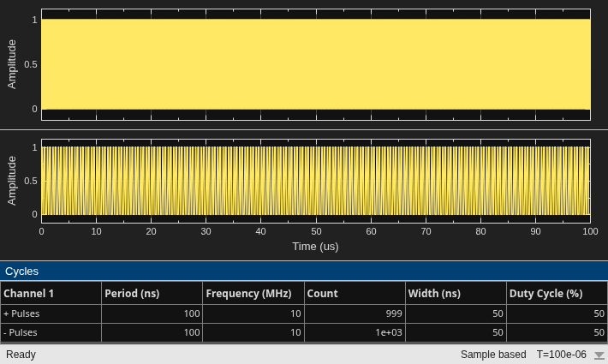Click inside the bottom pulse waveform plot
Image resolution: width=608 pixels, height=364 pixels.
316,181
